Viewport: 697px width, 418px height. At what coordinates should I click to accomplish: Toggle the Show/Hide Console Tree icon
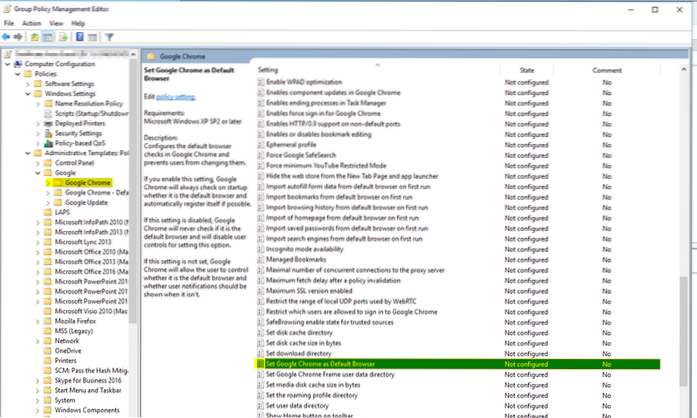[x=47, y=38]
